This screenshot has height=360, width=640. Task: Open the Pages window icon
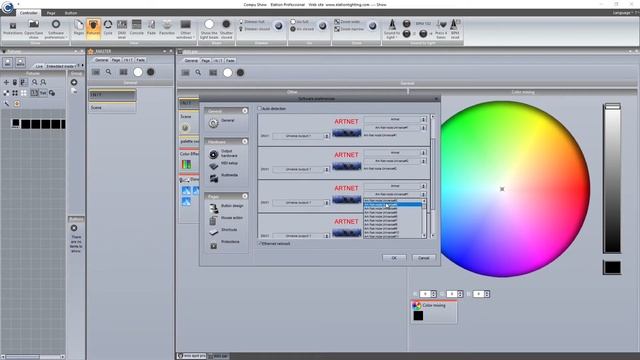point(79,29)
